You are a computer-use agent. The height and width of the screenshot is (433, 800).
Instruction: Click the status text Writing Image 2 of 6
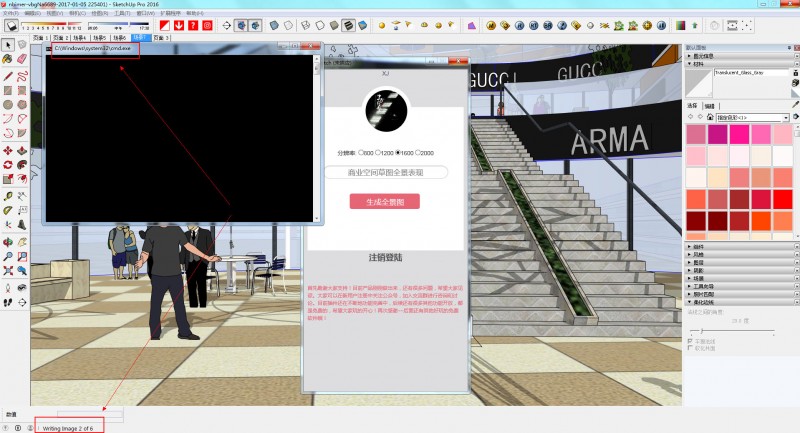(x=68, y=428)
